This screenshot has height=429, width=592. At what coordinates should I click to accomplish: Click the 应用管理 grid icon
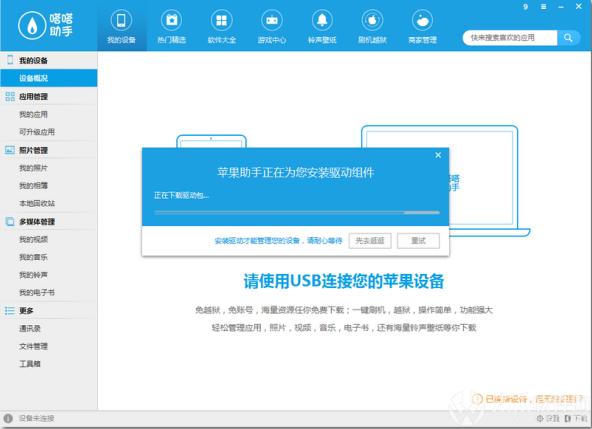click(x=10, y=96)
